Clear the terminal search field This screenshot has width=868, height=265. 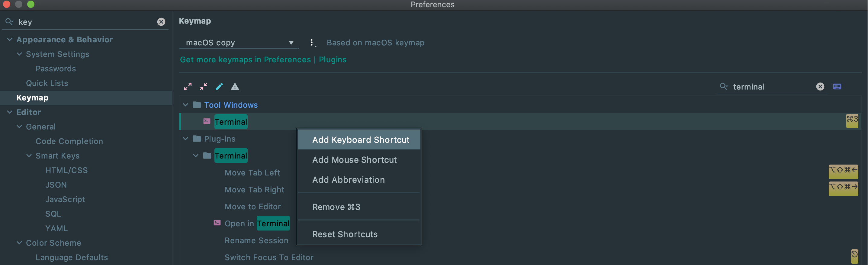[x=820, y=87]
